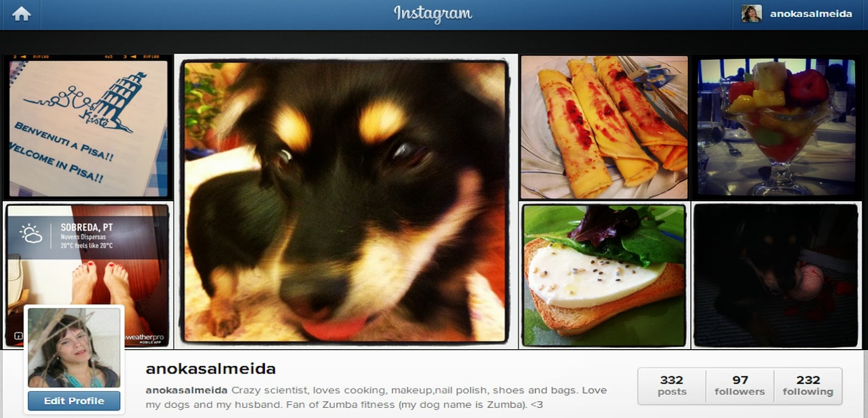This screenshot has width=868, height=418.
Task: View the 232 following list
Action: coord(808,386)
